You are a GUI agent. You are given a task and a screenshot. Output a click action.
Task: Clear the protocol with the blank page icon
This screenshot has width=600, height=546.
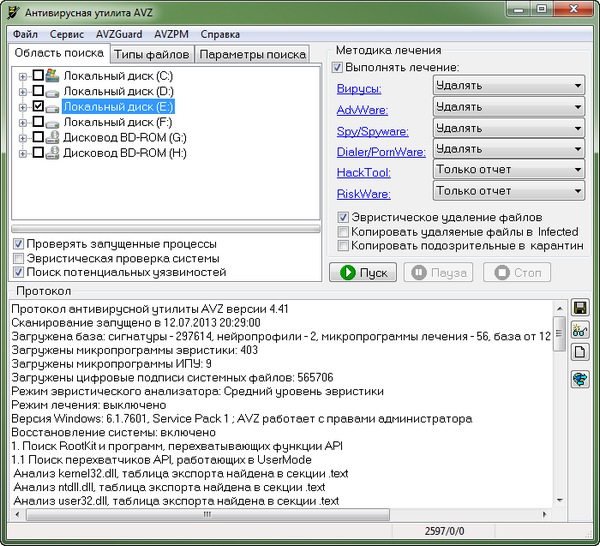click(580, 352)
